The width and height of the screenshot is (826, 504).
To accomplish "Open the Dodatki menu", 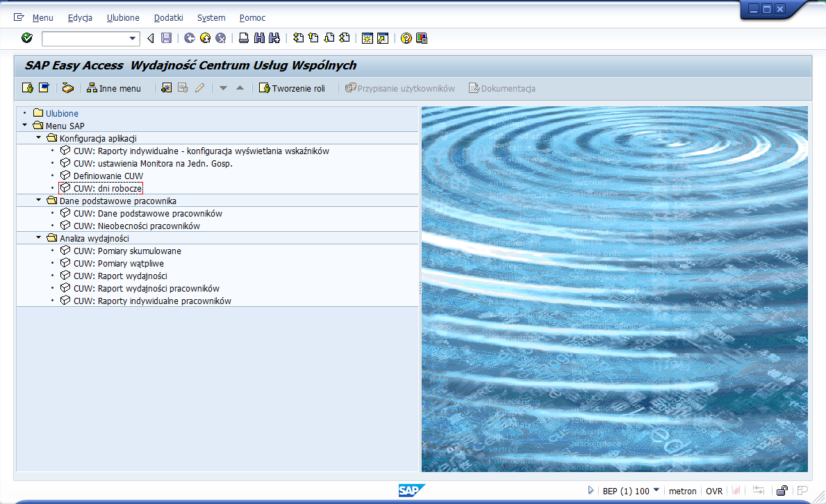I will point(169,18).
